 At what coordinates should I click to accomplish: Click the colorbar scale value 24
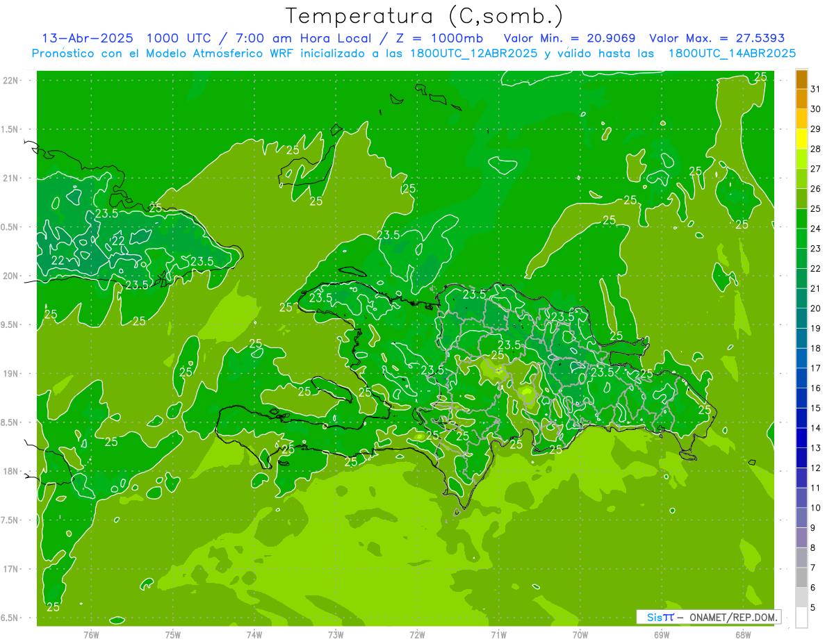pyautogui.click(x=815, y=229)
